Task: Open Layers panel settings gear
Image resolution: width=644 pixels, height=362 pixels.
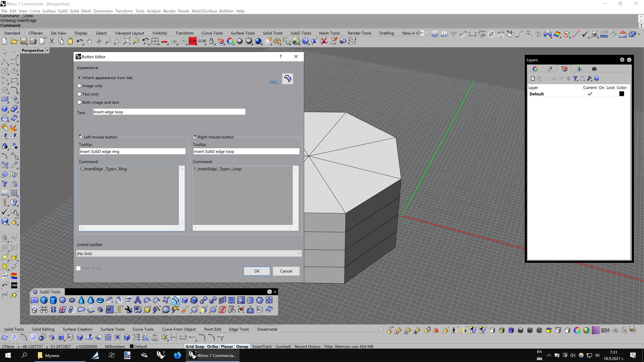Action: 622,60
